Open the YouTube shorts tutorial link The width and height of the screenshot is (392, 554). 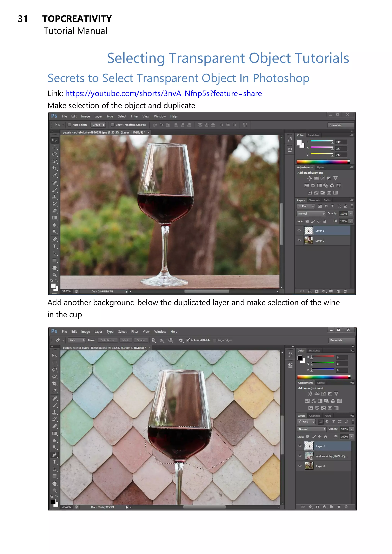tap(164, 93)
